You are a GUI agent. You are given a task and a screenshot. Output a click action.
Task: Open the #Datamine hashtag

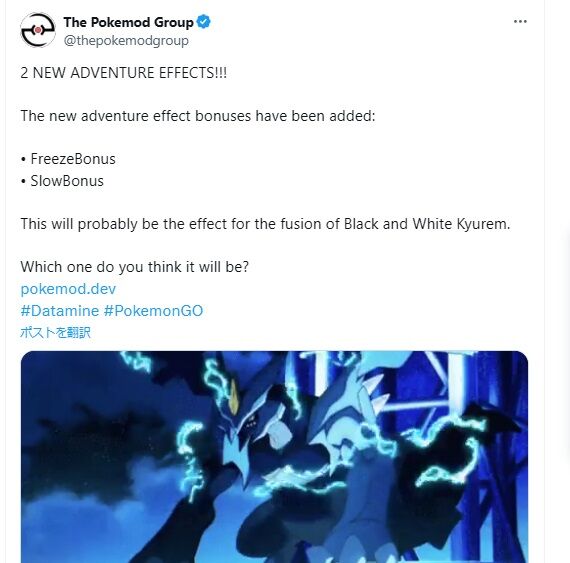(60, 311)
